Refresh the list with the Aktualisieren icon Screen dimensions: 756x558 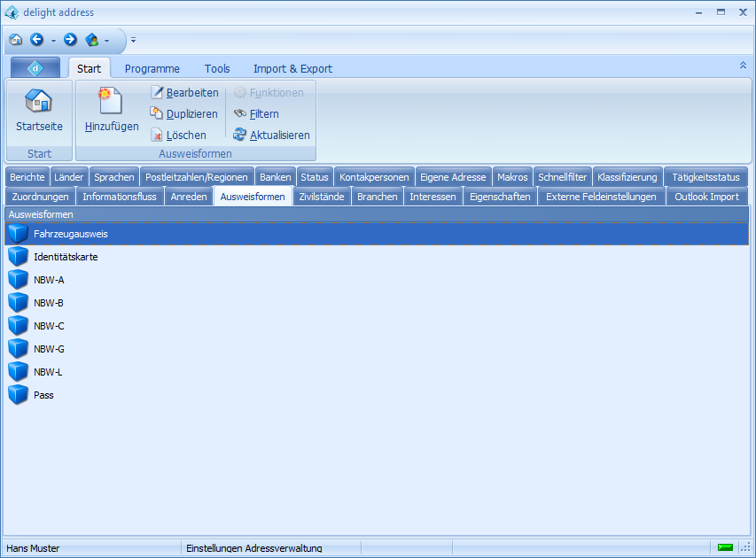[x=240, y=136]
